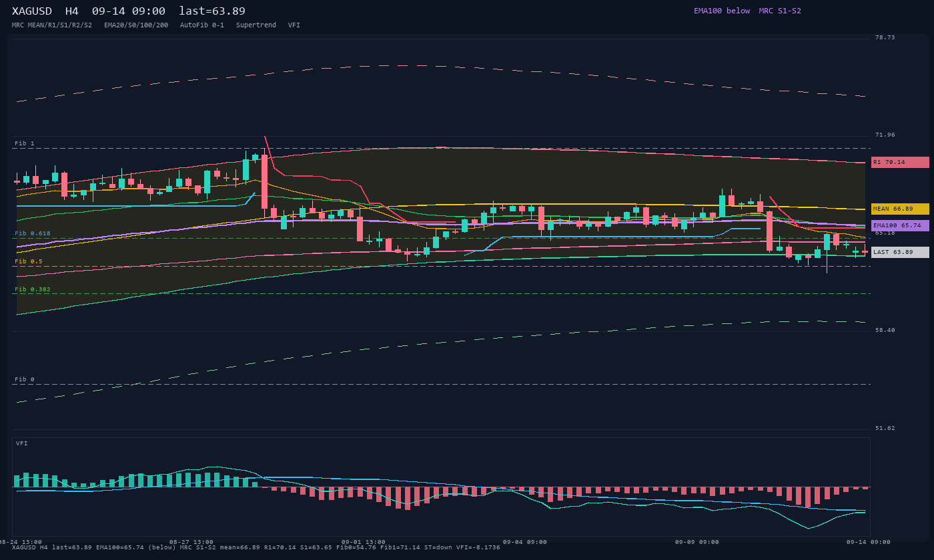934x560 pixels.
Task: Click the EMA100 65.74 price tag
Action: click(x=900, y=225)
